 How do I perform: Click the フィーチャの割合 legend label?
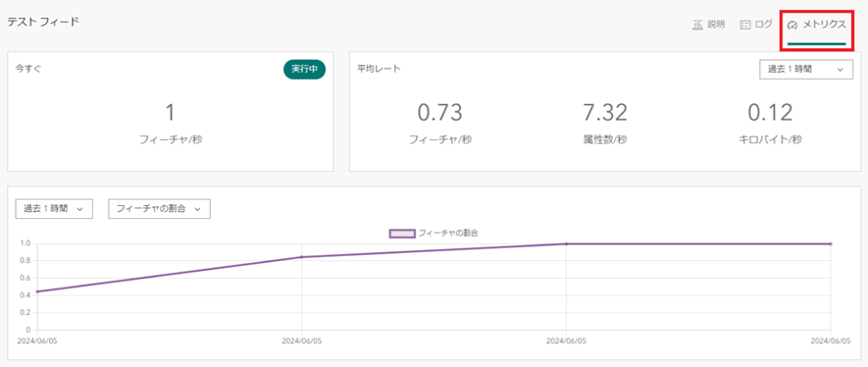448,234
